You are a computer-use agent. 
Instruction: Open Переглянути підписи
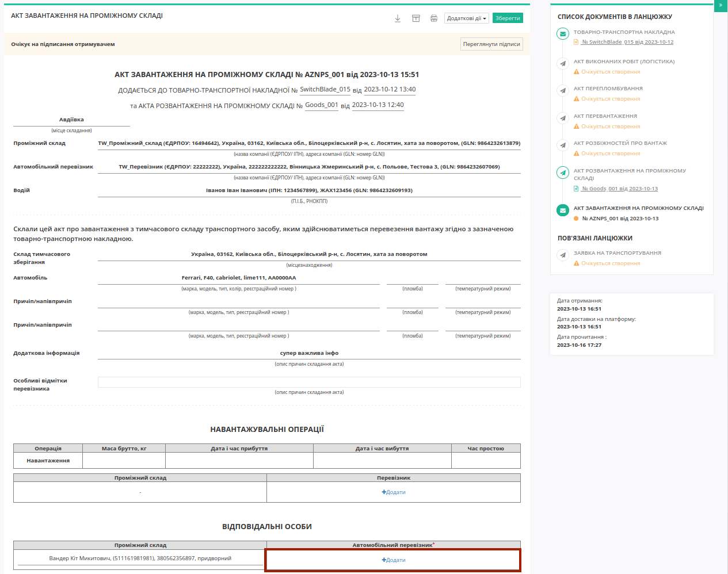[491, 44]
